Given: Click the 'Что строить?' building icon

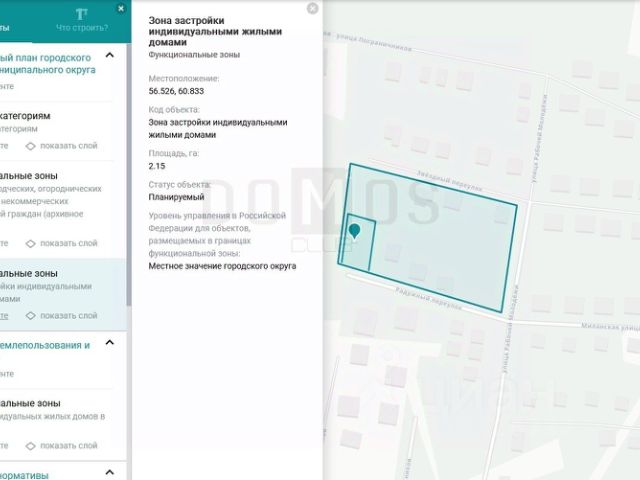Looking at the screenshot, I should [82, 14].
